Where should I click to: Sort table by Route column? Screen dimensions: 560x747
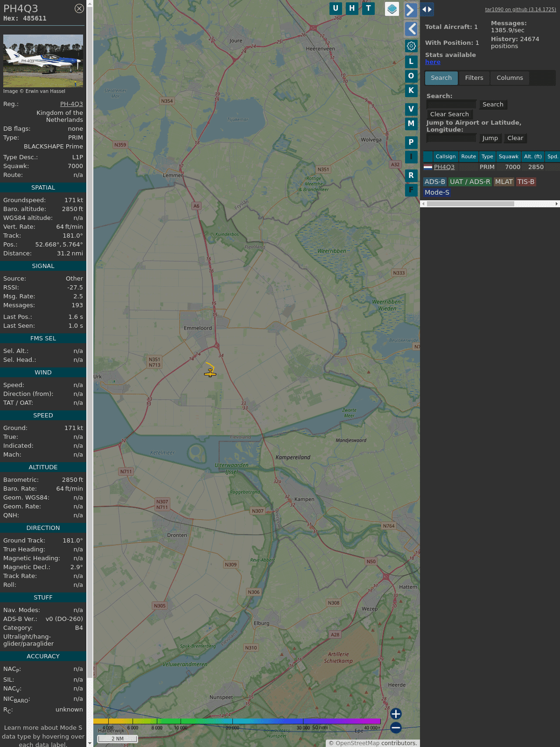pyautogui.click(x=469, y=157)
